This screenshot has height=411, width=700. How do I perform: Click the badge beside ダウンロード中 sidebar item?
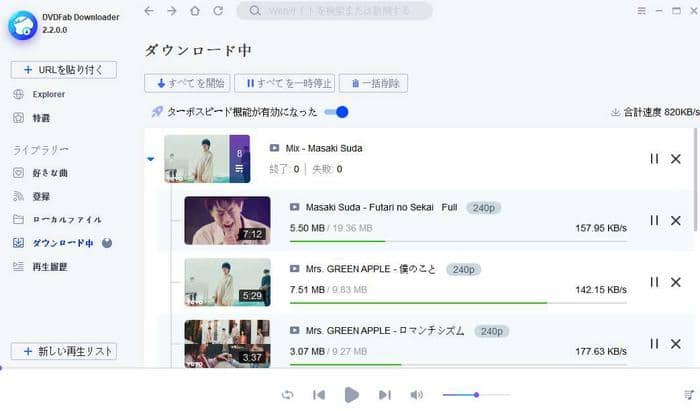click(x=107, y=243)
